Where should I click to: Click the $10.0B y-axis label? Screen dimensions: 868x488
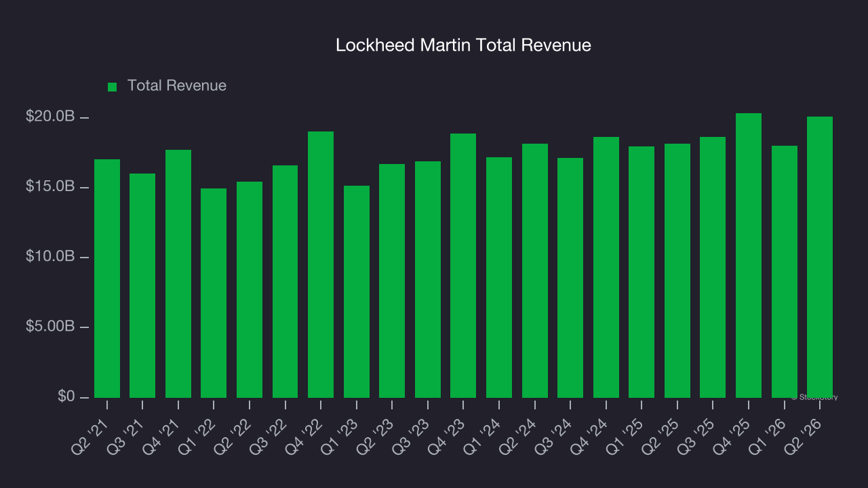[x=50, y=256]
